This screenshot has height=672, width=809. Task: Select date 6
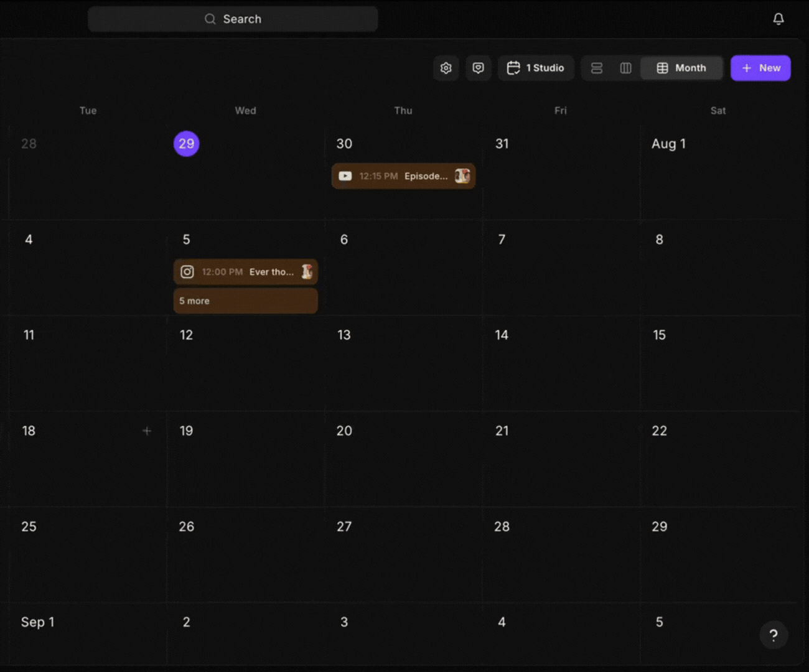(344, 240)
